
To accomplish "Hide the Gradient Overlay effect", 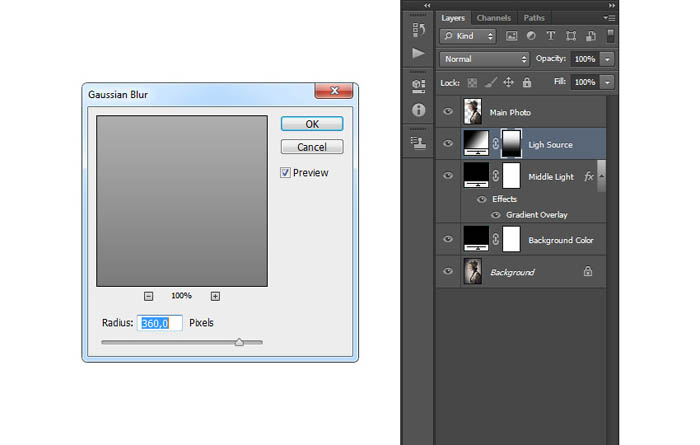I will pyautogui.click(x=496, y=215).
